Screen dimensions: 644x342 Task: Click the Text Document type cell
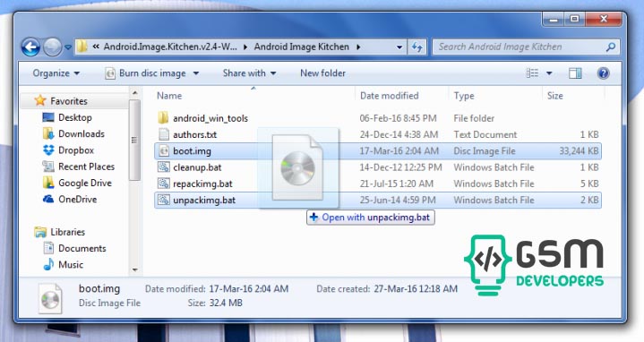[485, 134]
